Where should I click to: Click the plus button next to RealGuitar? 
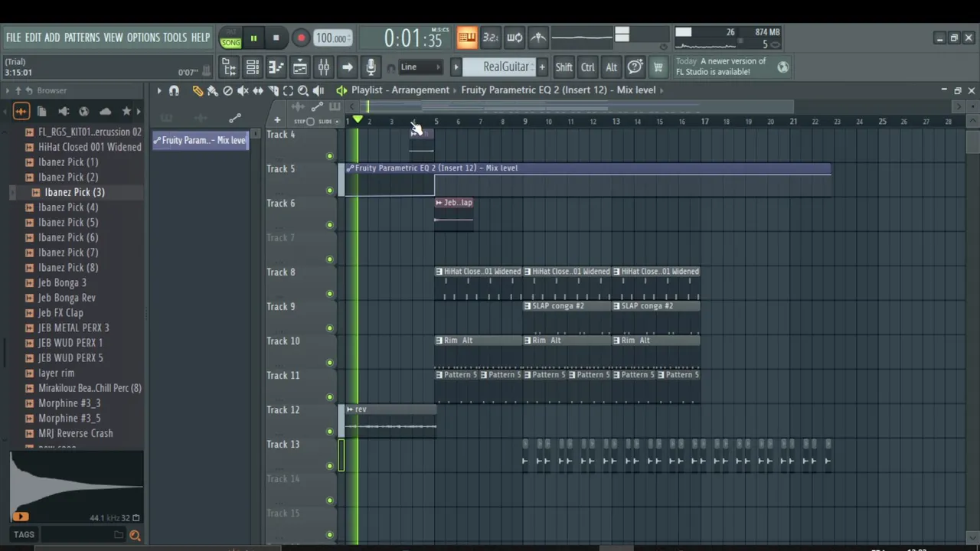542,67
